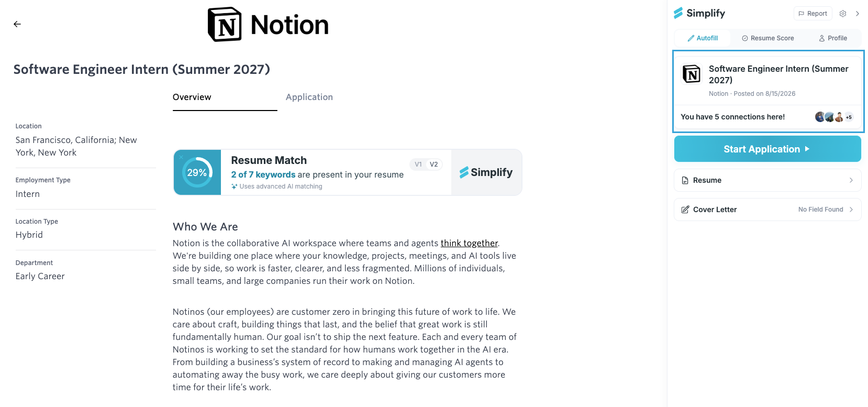868x407 pixels.
Task: Open Simplify settings gear icon
Action: tap(843, 14)
